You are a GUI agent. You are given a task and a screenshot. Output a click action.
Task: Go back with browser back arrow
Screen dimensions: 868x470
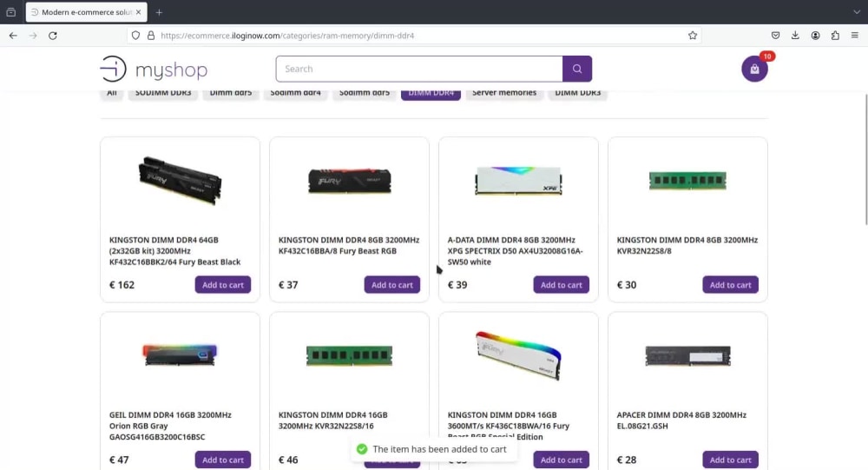point(13,36)
